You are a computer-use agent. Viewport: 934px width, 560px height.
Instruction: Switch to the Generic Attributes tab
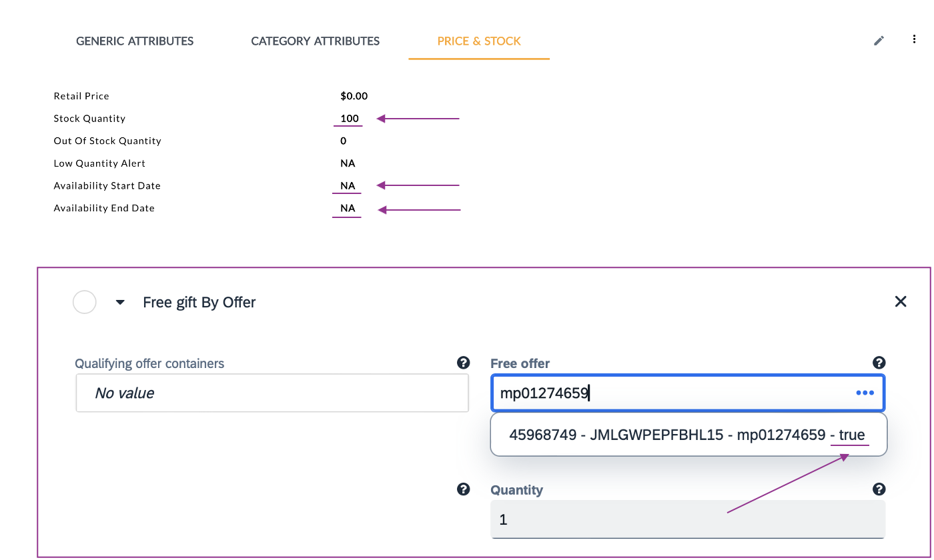click(135, 41)
